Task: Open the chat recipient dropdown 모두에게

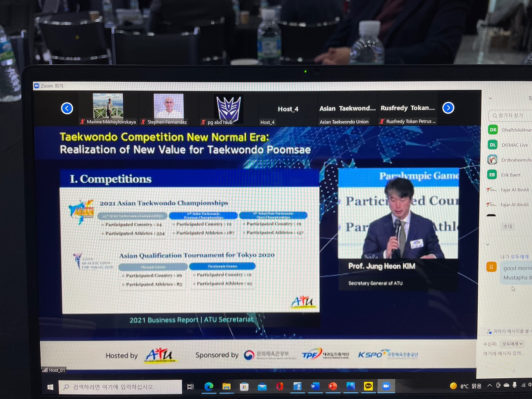Action: click(512, 344)
